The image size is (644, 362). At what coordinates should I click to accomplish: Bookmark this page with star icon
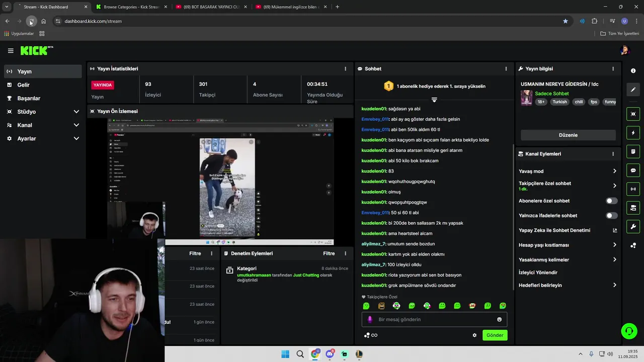tap(566, 21)
